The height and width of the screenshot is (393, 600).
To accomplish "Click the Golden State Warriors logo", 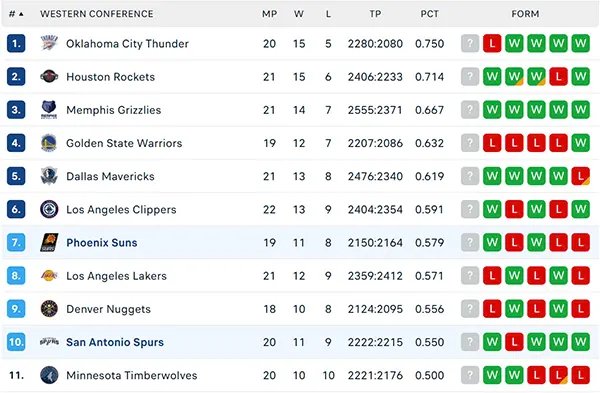I will [x=49, y=143].
